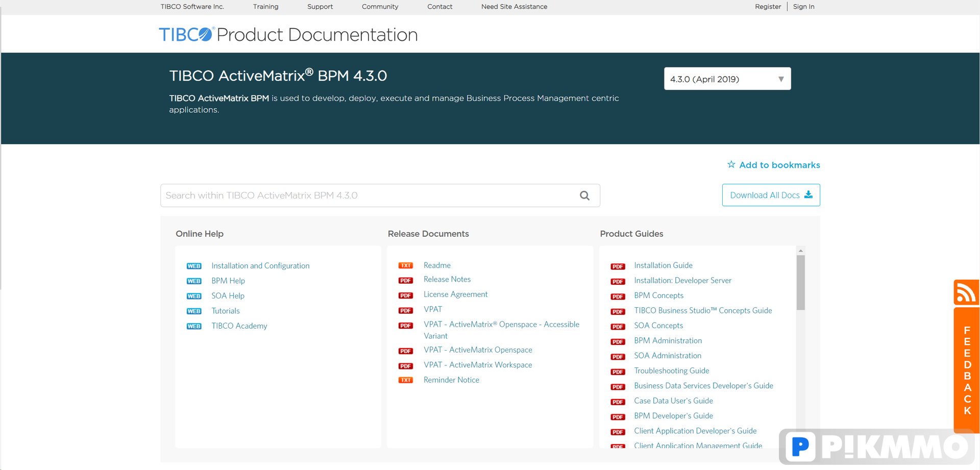Open the orange FEEDBACK side tab

[966, 369]
